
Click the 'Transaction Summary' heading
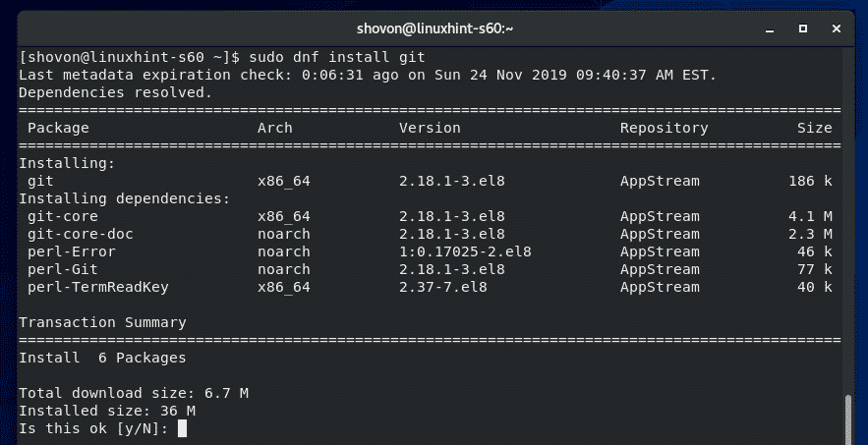(102, 322)
